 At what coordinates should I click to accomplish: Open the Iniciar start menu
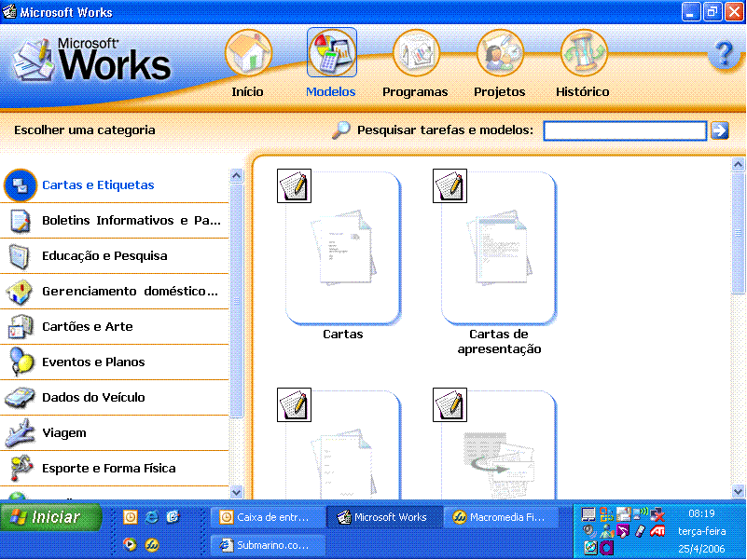click(51, 517)
